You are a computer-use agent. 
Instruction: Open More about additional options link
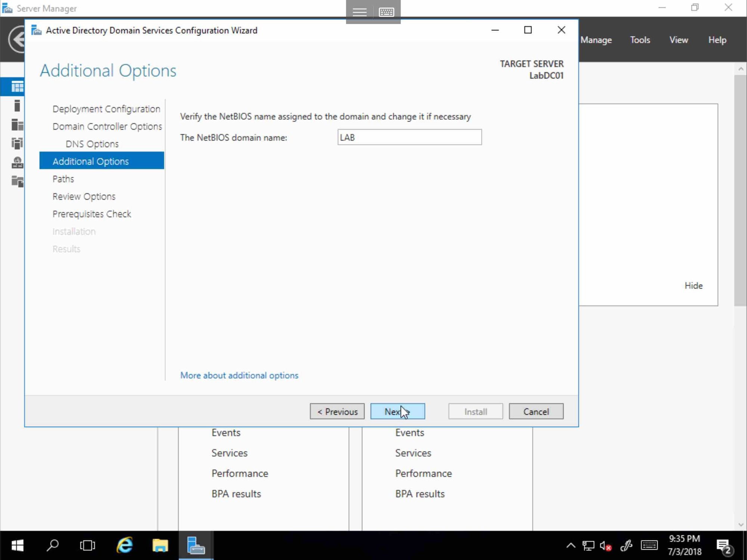[x=239, y=375]
